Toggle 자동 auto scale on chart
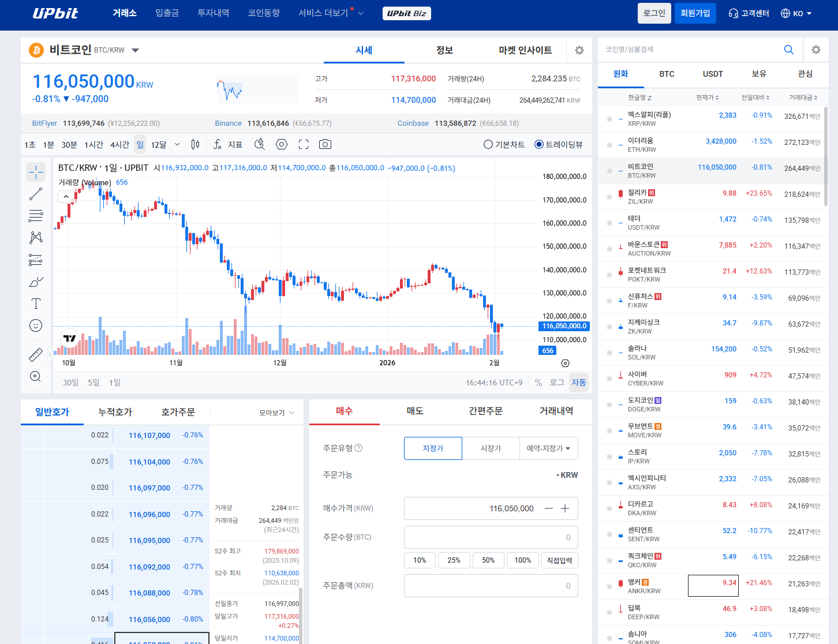This screenshot has height=644, width=838. (579, 383)
